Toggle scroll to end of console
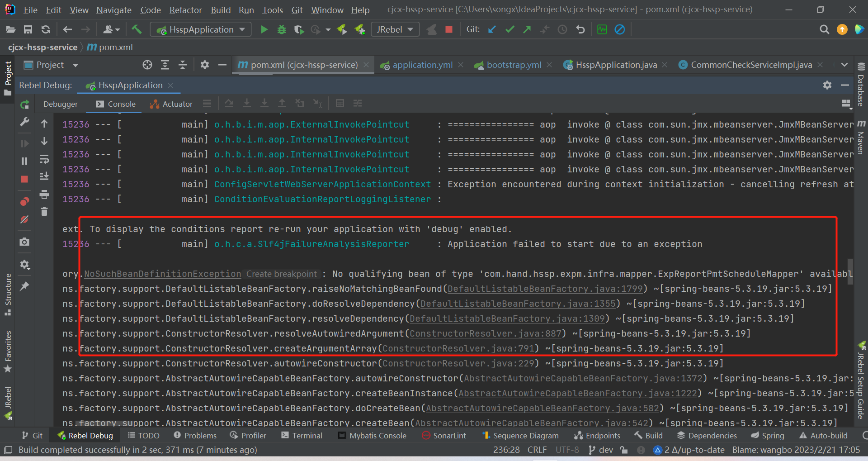Screen dimensions: 868x461 pyautogui.click(x=44, y=176)
